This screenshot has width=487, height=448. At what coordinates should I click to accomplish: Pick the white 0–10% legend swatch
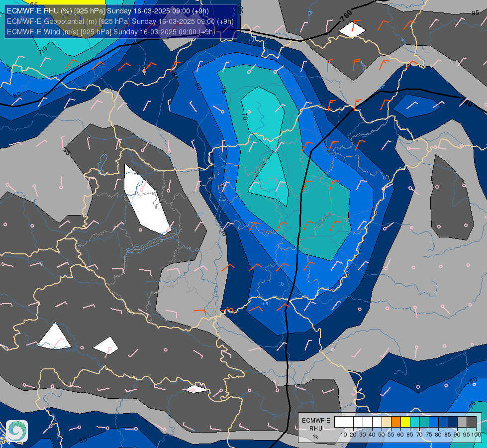[x=339, y=422]
